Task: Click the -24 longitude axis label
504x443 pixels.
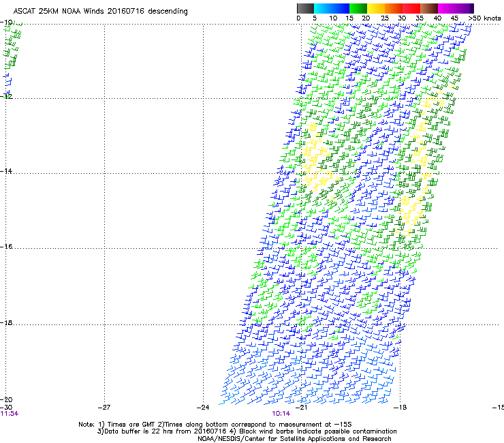Action: click(203, 407)
